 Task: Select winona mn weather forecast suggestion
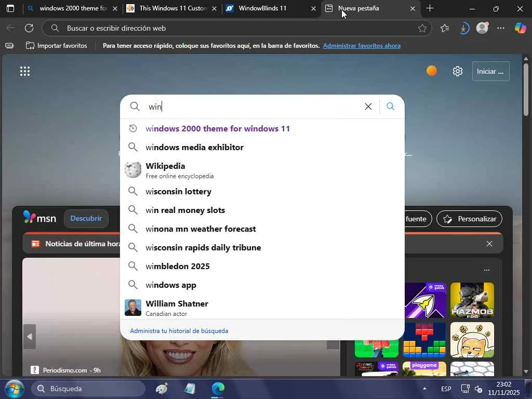point(262,229)
